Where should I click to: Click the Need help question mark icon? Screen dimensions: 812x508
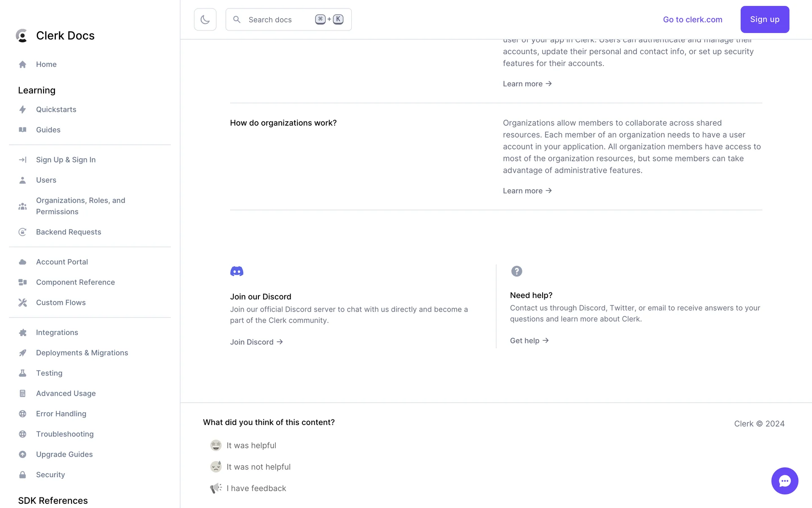pyautogui.click(x=516, y=271)
